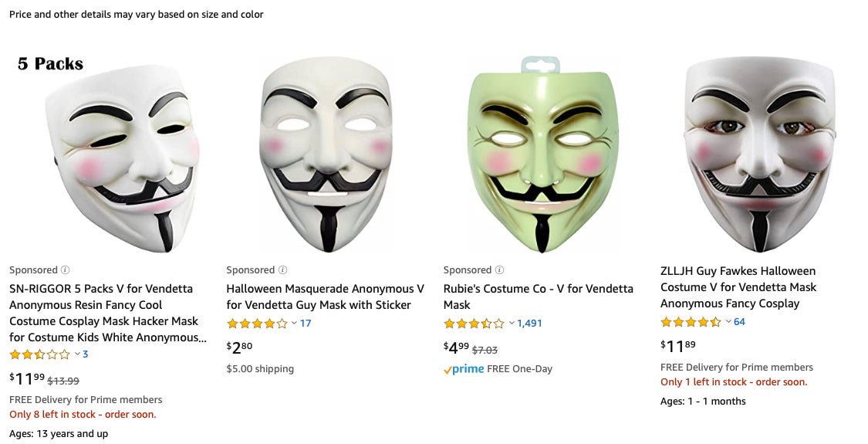The width and height of the screenshot is (868, 444).
Task: Open Halloween Masquerade Anonymous mask title link
Action: (326, 297)
